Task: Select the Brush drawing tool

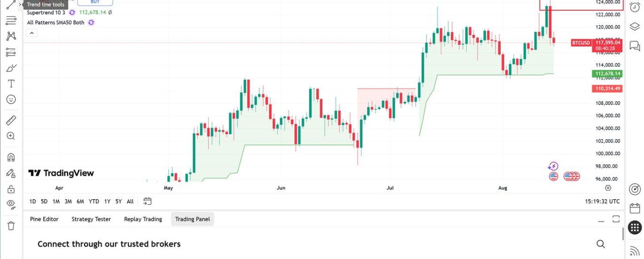Action: click(11, 68)
